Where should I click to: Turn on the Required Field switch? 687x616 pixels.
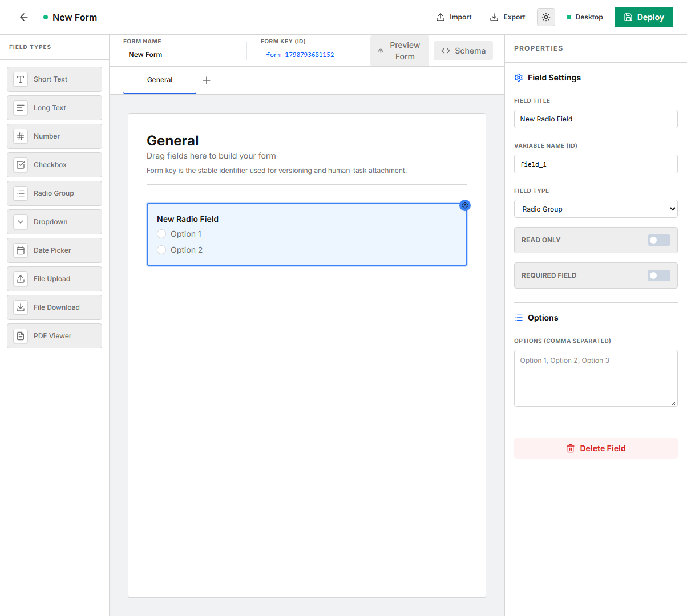658,275
